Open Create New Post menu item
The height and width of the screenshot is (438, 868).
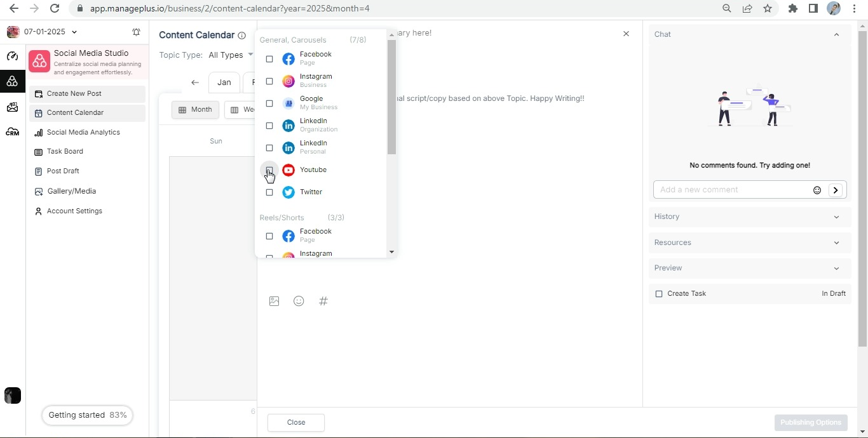click(x=87, y=94)
